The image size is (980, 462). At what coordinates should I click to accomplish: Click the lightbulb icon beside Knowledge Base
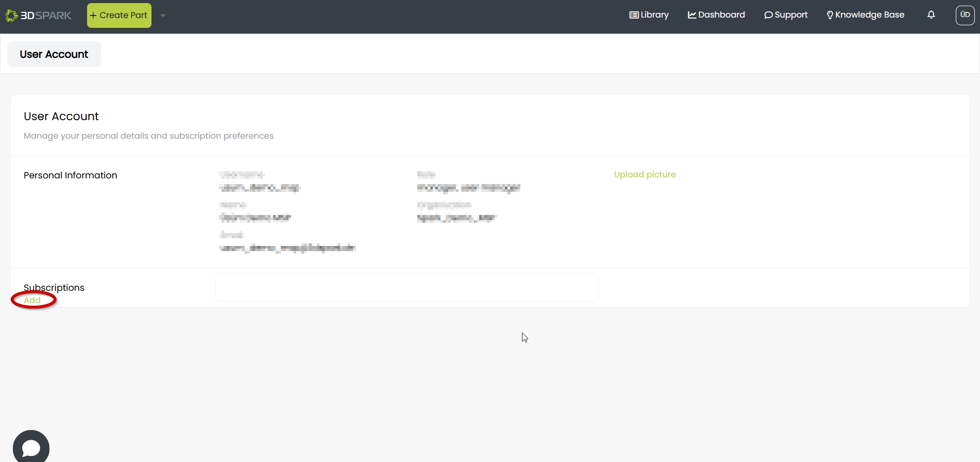coord(830,15)
